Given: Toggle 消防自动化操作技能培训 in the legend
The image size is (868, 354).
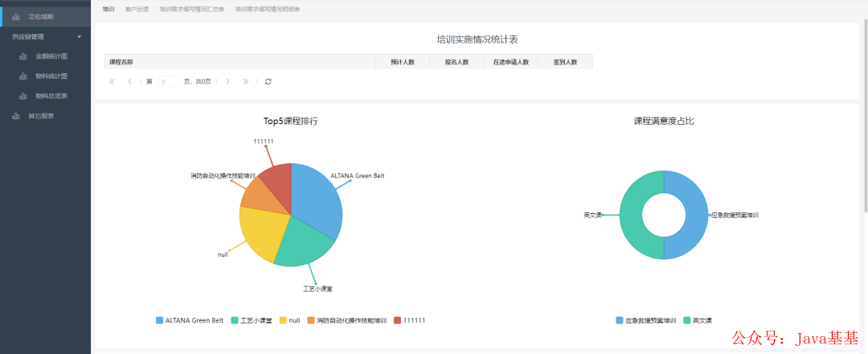Looking at the screenshot, I should coord(347,320).
